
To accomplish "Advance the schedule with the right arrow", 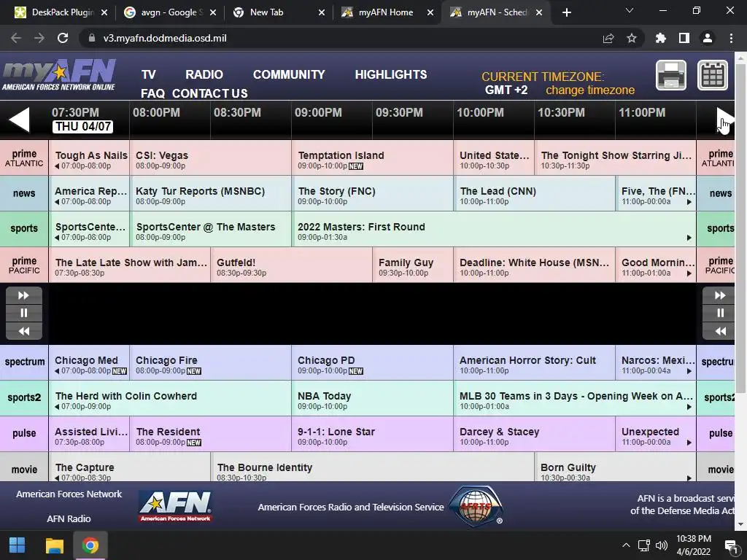I will coord(724,120).
